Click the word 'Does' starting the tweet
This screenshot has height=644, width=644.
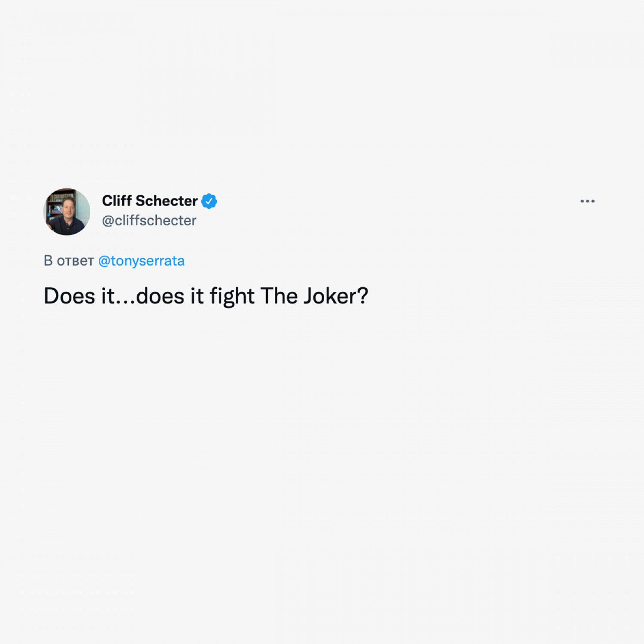[70, 296]
